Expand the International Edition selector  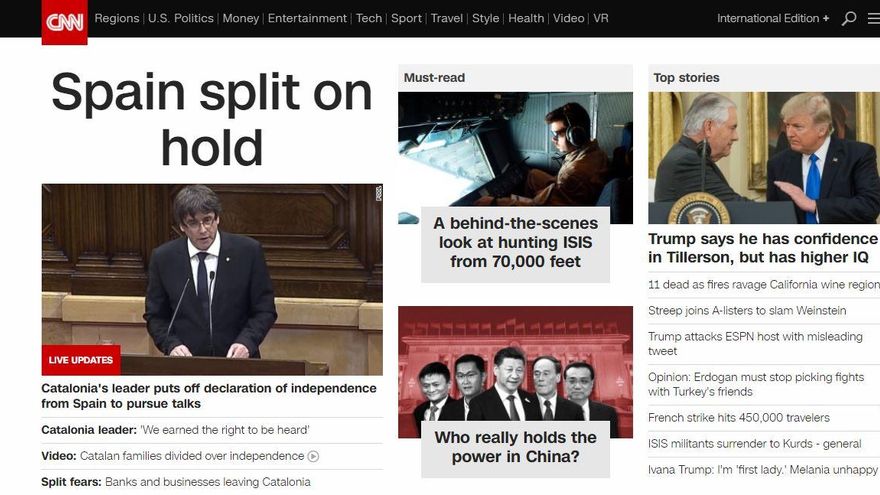click(x=772, y=18)
